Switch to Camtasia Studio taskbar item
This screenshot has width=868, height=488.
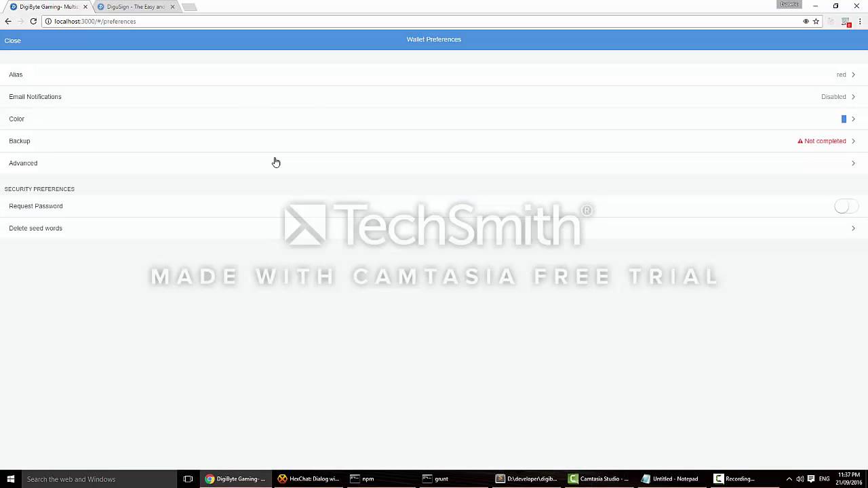(599, 479)
